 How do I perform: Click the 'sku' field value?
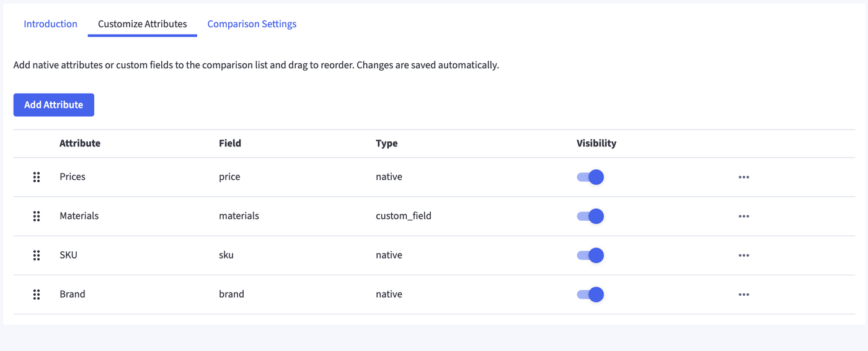pos(226,255)
